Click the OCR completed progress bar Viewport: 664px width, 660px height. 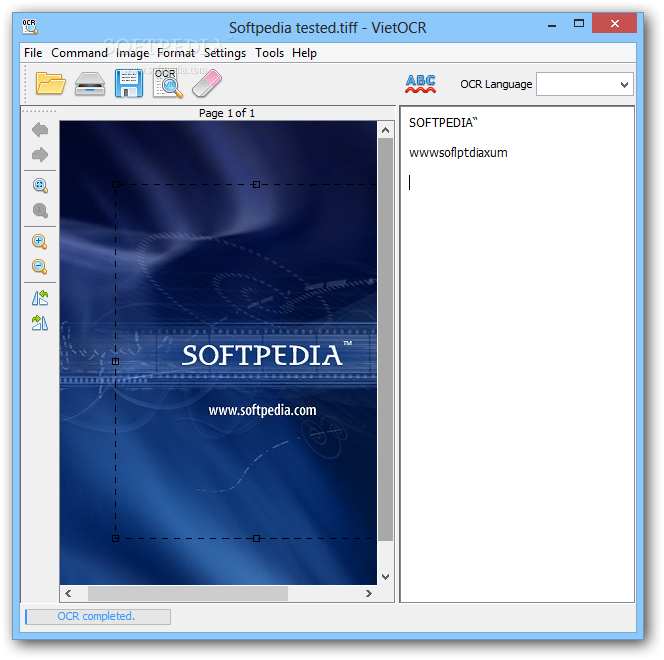point(98,617)
